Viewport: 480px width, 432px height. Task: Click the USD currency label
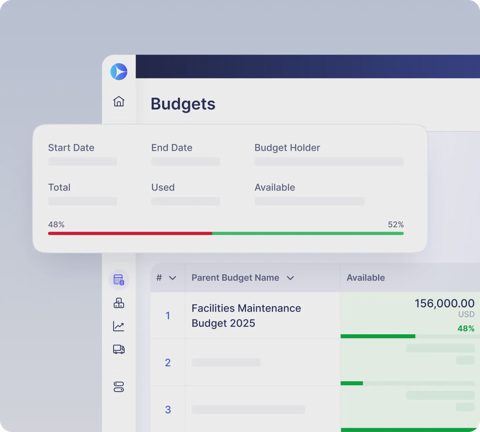(466, 314)
